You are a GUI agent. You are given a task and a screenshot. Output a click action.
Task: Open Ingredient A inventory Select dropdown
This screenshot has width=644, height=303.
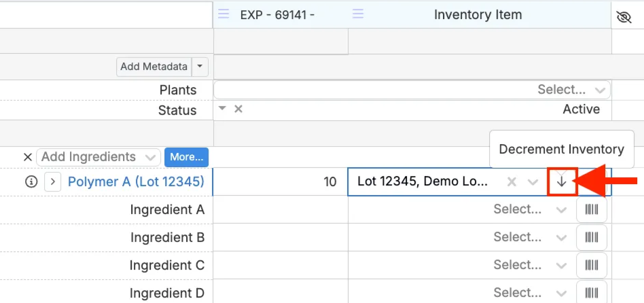(530, 209)
